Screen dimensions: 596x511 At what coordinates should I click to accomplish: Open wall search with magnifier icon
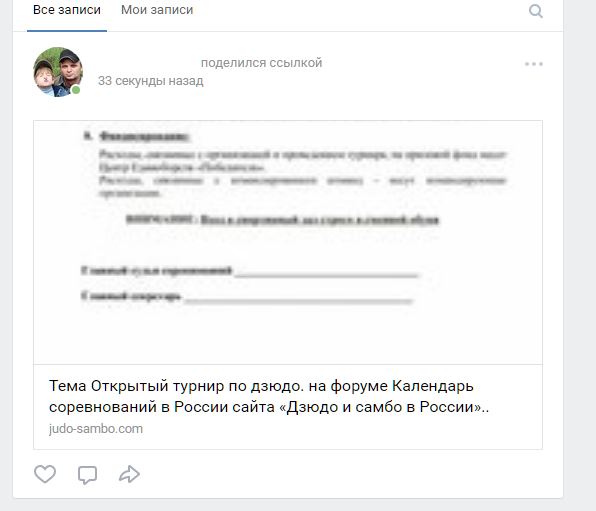click(x=536, y=11)
